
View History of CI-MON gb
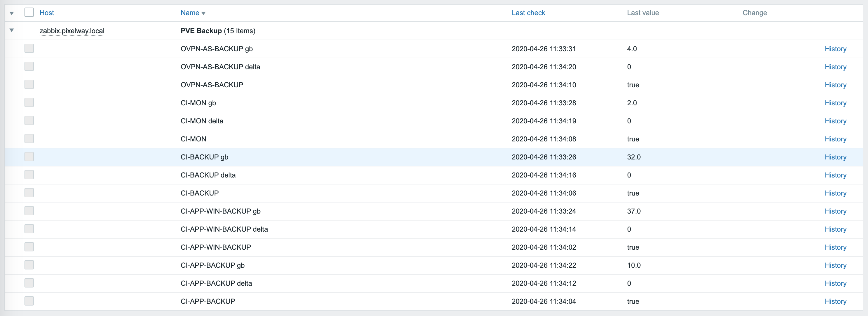point(835,103)
